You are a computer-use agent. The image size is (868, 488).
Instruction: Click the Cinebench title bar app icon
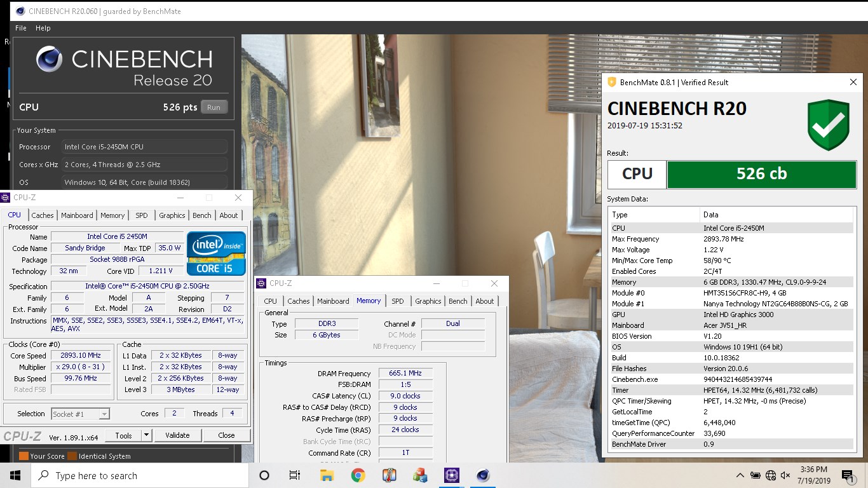click(20, 11)
